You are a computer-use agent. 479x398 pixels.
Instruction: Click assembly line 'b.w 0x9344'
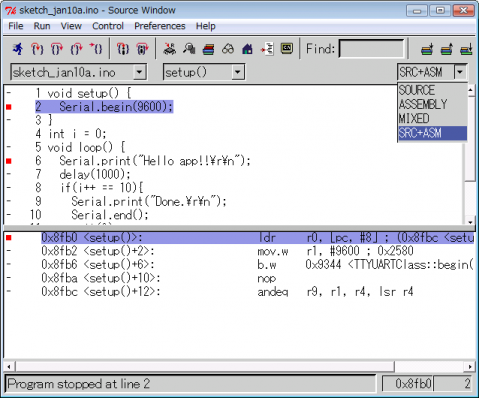coord(365,265)
